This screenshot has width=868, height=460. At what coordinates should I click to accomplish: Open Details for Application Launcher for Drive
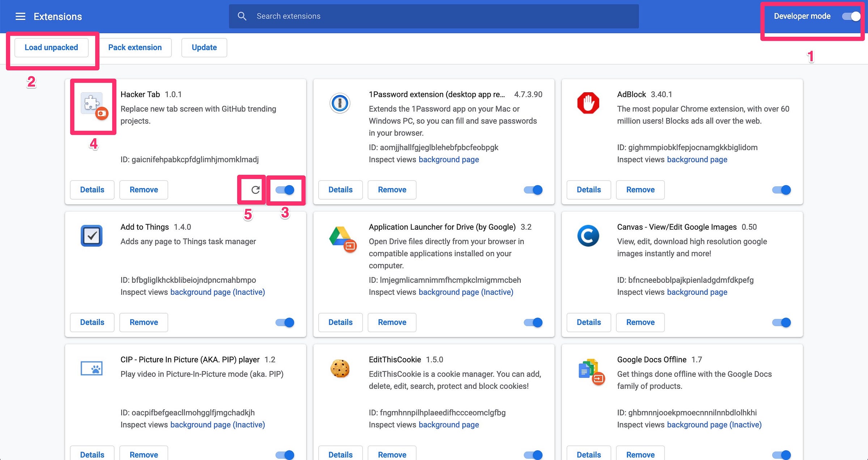[x=340, y=323]
